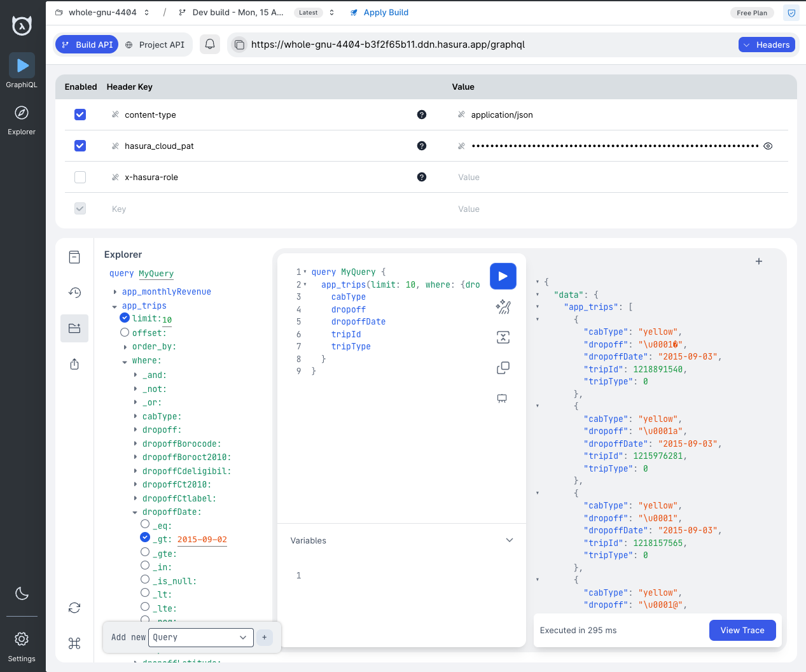Click help icon for x-hasura-role header
The height and width of the screenshot is (672, 806).
[422, 177]
